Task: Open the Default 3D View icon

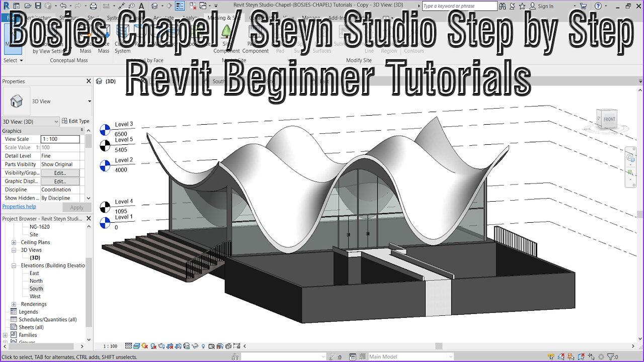Action: (155, 6)
